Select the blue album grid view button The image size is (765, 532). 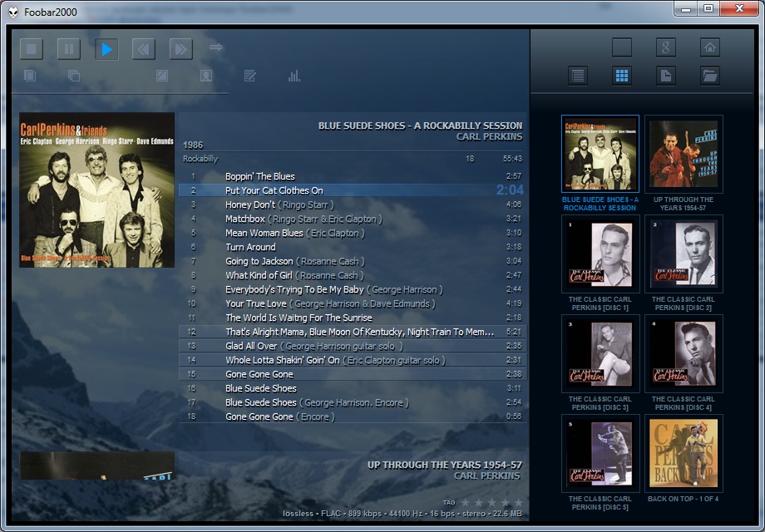(x=622, y=76)
